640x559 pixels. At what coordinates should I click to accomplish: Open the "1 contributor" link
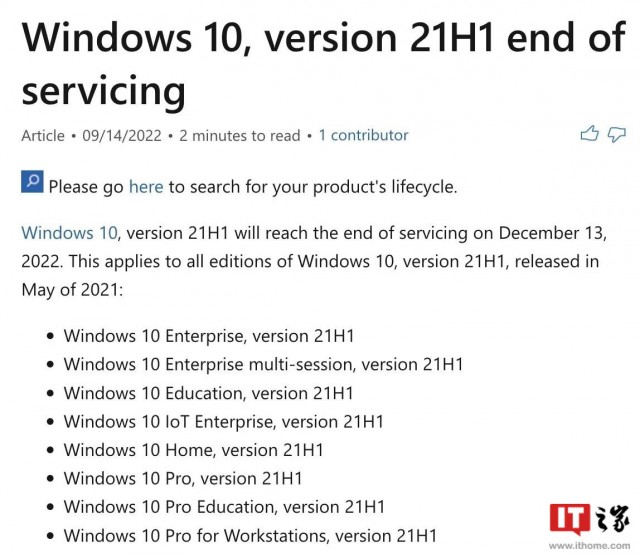[x=363, y=135]
